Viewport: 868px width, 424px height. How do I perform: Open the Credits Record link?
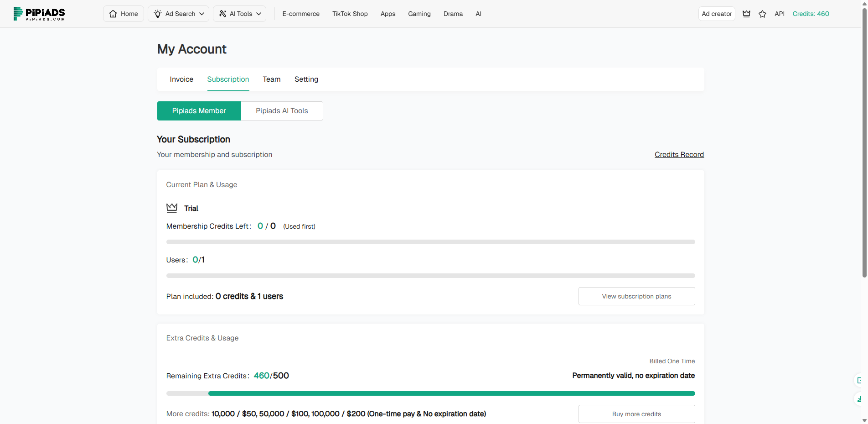679,155
